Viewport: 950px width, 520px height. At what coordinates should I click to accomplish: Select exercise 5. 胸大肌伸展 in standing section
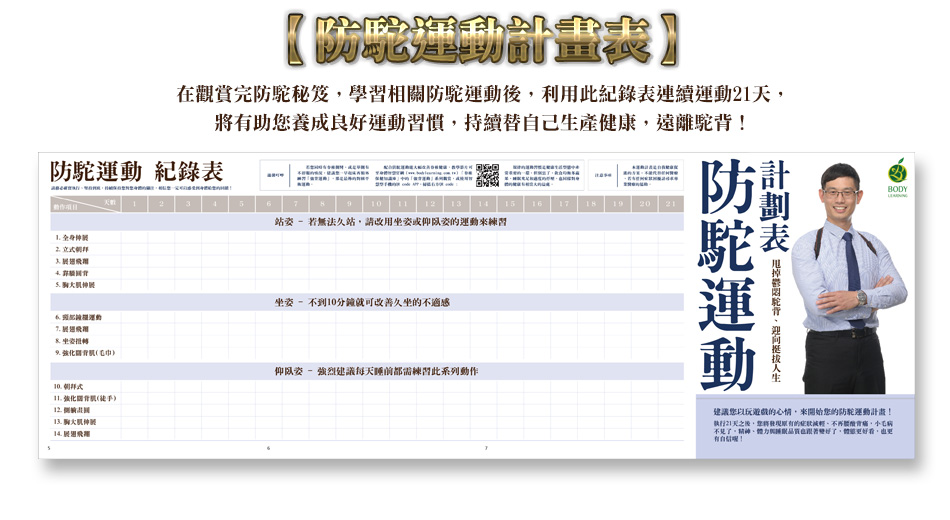point(74,284)
